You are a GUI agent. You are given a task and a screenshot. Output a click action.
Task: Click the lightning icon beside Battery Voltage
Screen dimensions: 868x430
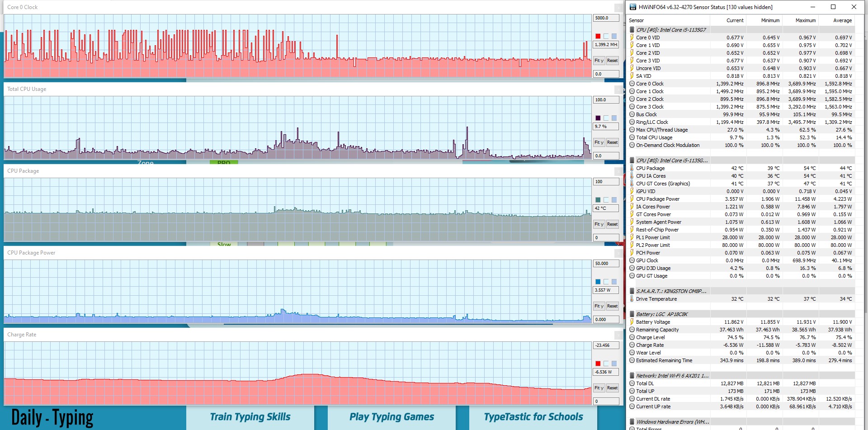tap(632, 322)
